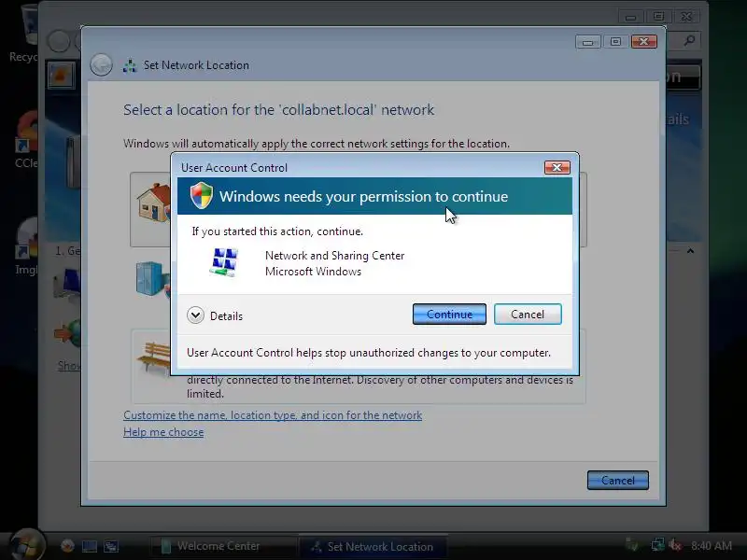Screen dimensions: 747x560
Task: Open 'Customize the name, location type, and icon' link
Action: tap(273, 415)
